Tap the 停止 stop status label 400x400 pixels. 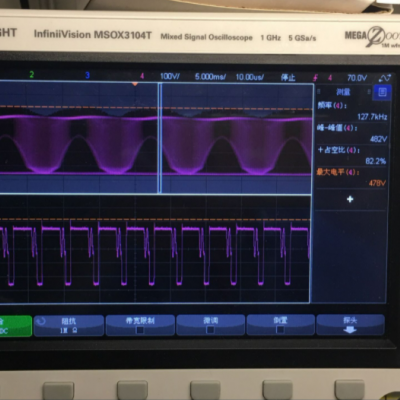(288, 78)
